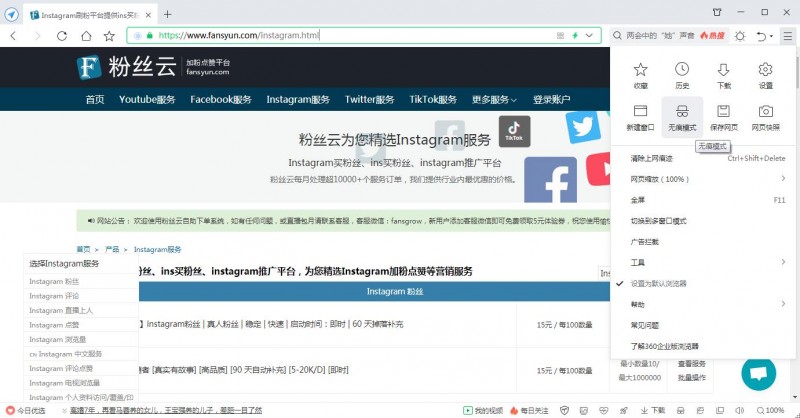Open 今日优选 in status bar
Image resolution: width=800 pixels, height=418 pixels.
pos(26,410)
